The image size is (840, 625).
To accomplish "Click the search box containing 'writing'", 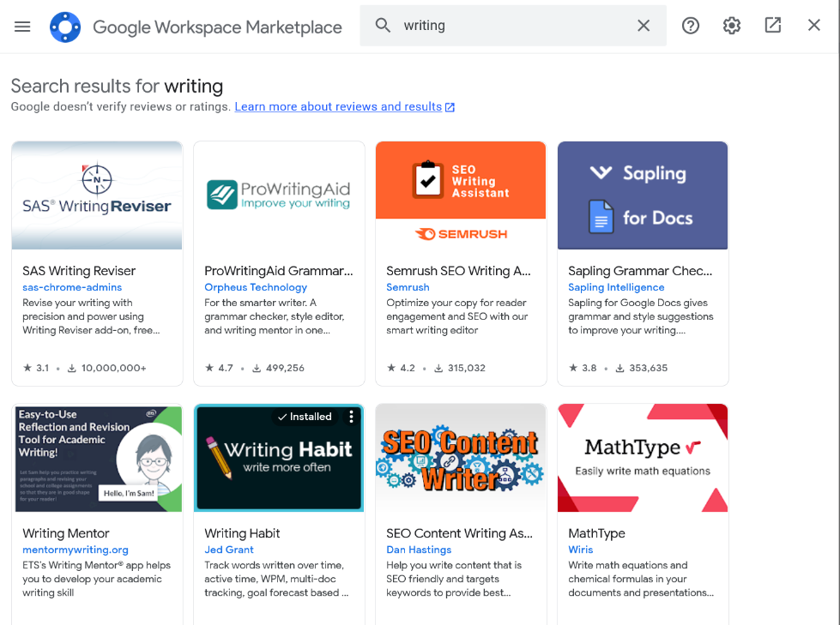I will (513, 26).
